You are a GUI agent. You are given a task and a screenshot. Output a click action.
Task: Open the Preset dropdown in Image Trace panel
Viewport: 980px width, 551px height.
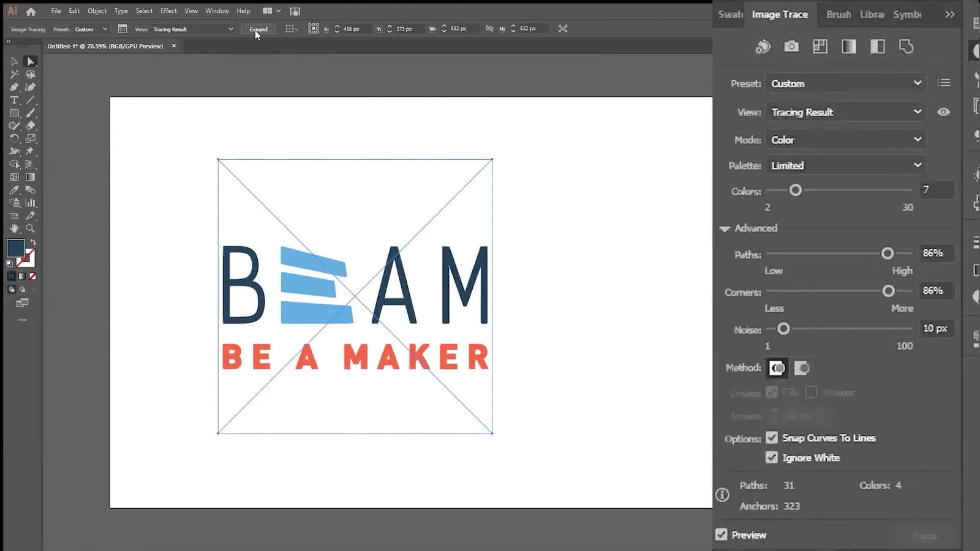click(845, 83)
